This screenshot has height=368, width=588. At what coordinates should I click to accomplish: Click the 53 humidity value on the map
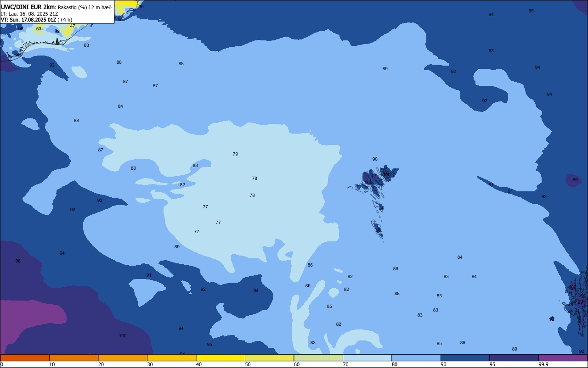[x=39, y=29]
